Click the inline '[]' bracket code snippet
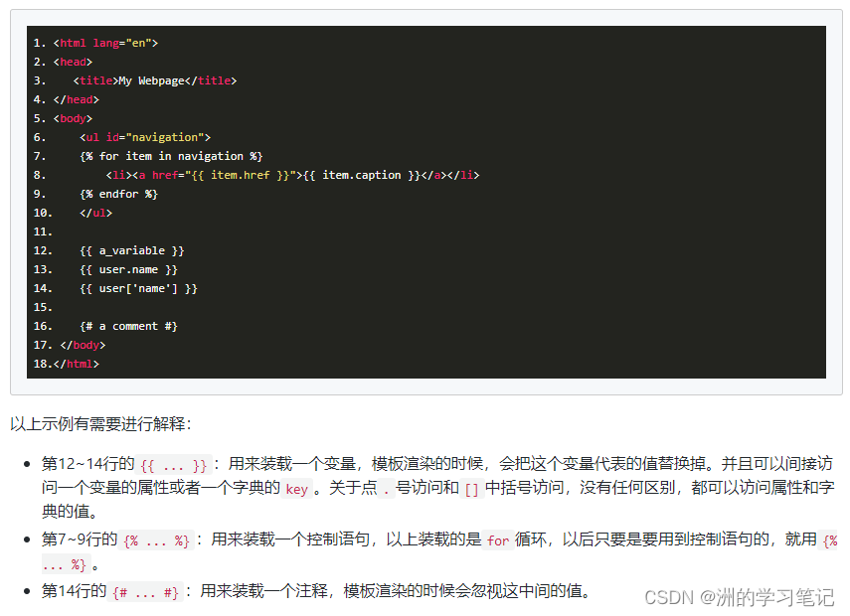The height and width of the screenshot is (616, 850). pyautogui.click(x=471, y=489)
